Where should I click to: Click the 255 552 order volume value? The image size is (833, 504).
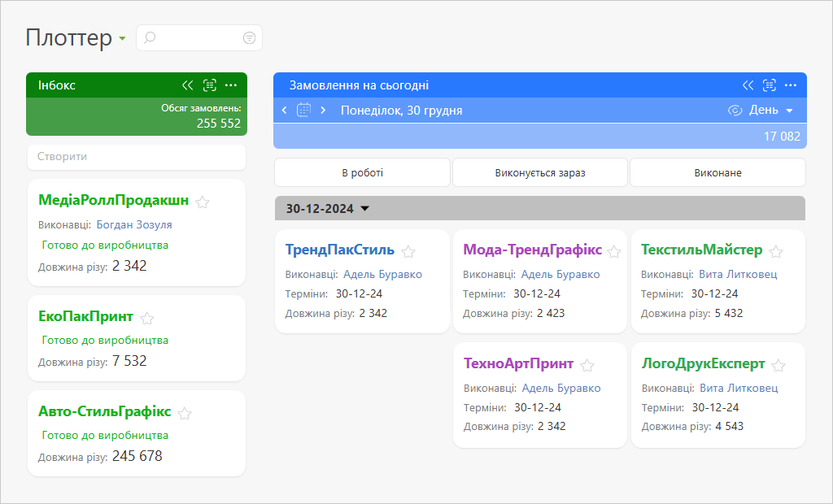pos(219,124)
